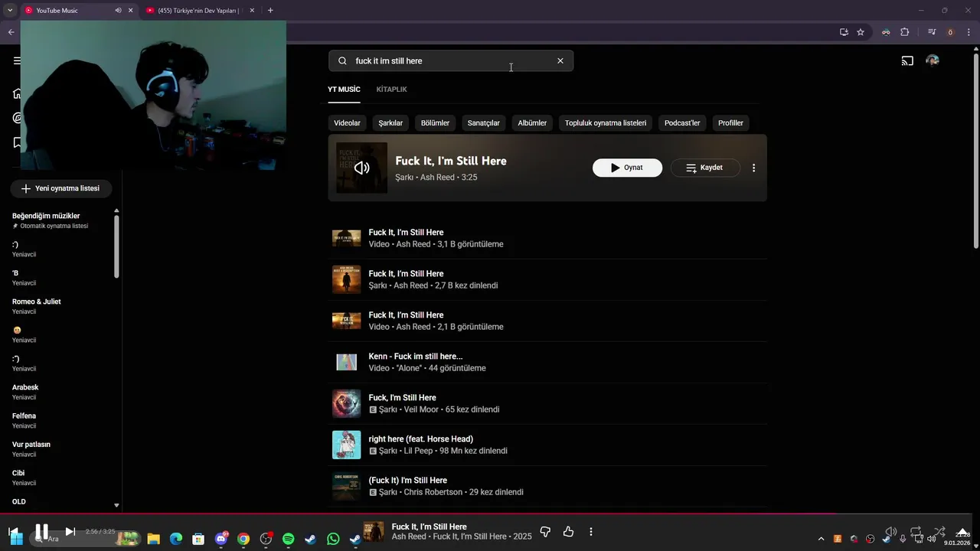Filter results by Şarkılar chip

tap(390, 122)
